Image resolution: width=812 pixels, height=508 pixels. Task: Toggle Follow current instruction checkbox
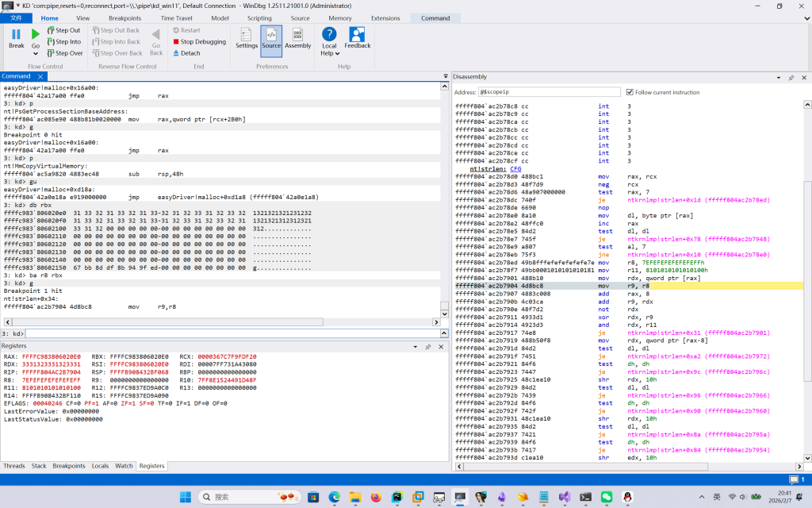tap(630, 92)
